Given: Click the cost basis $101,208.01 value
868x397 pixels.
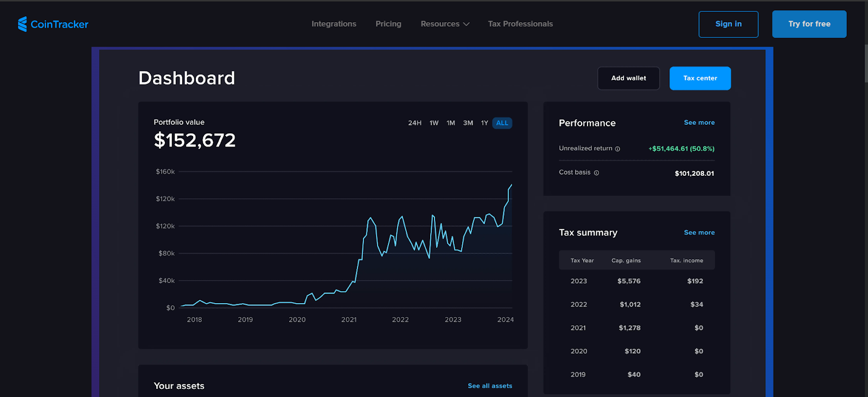Looking at the screenshot, I should pyautogui.click(x=694, y=174).
